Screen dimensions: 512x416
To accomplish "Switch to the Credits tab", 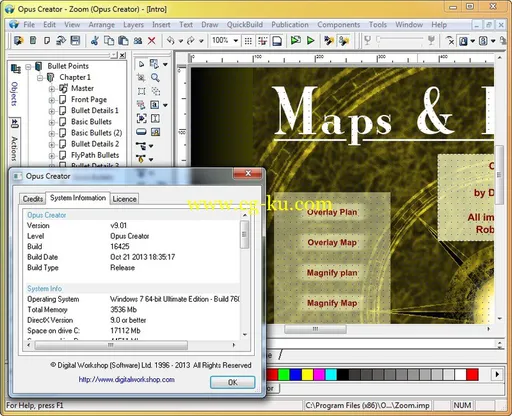I will (33, 199).
